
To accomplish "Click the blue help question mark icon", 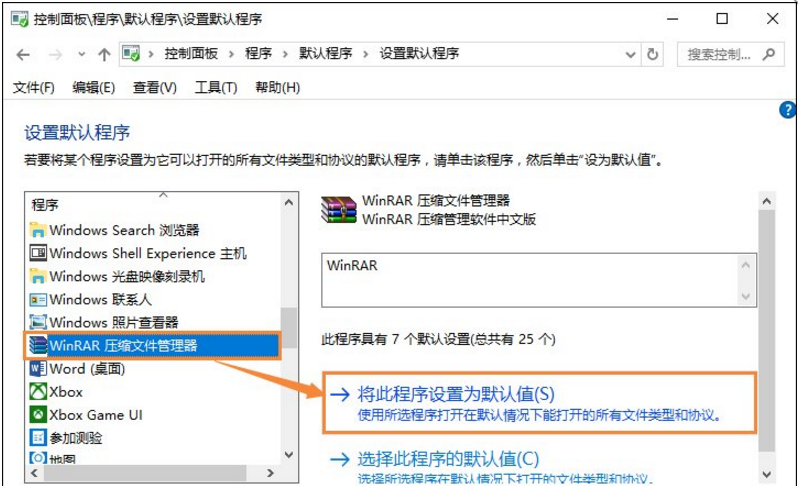I will pyautogui.click(x=787, y=109).
